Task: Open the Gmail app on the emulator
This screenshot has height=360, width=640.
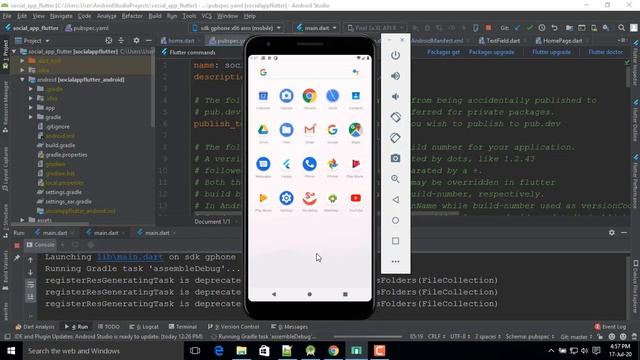Action: [x=309, y=130]
